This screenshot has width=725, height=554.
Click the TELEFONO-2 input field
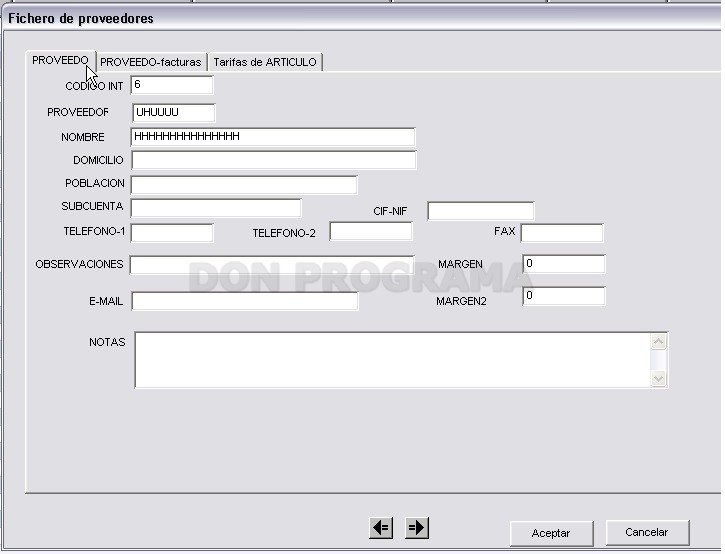(x=371, y=231)
